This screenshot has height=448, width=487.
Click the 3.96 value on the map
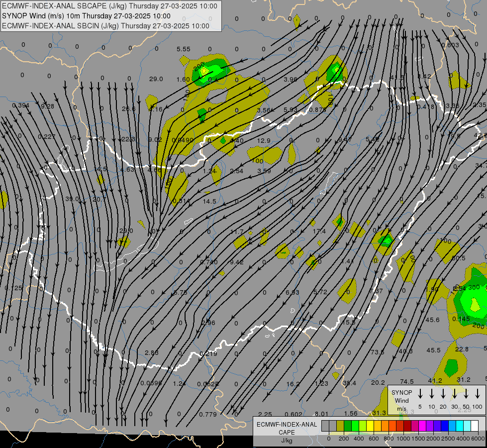pos(291,79)
